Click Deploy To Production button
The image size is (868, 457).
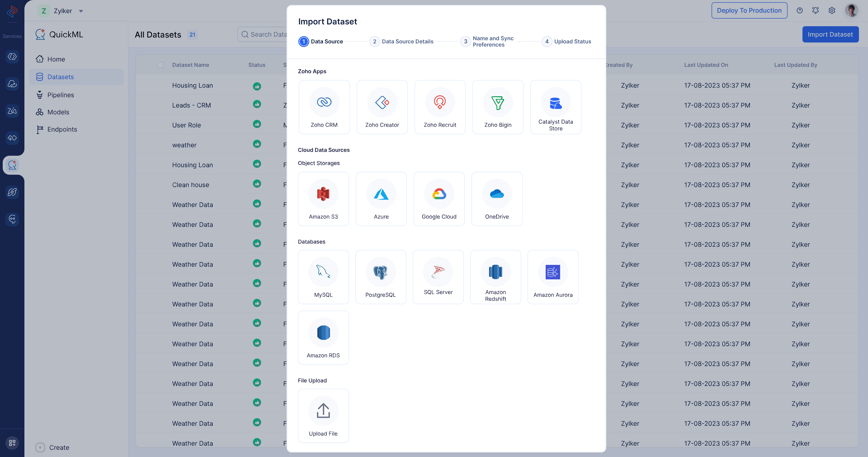749,10
